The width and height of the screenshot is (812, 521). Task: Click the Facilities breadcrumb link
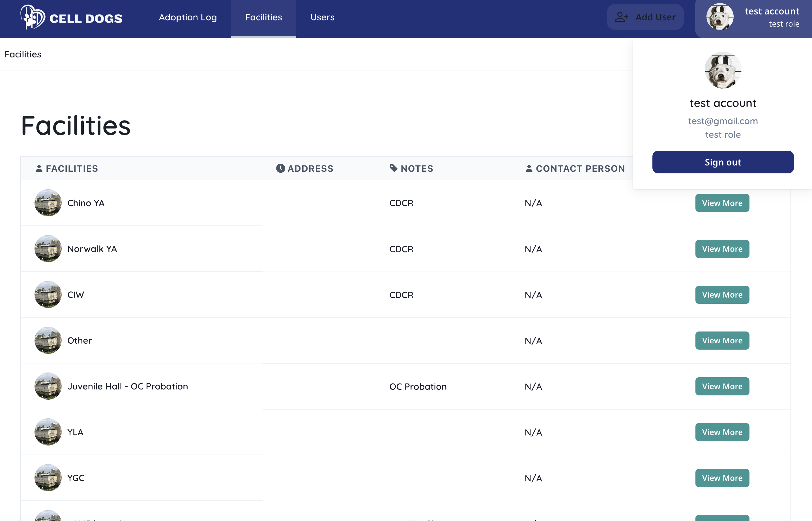click(23, 54)
